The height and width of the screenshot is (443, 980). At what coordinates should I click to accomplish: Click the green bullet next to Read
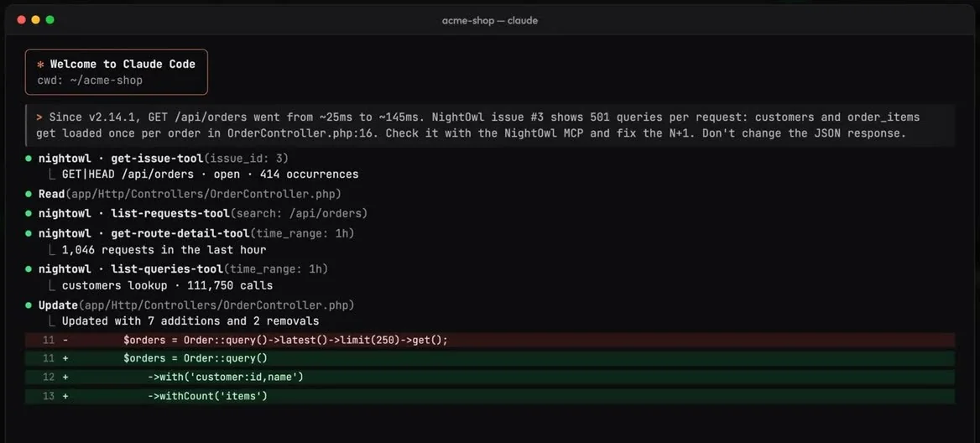tap(29, 195)
